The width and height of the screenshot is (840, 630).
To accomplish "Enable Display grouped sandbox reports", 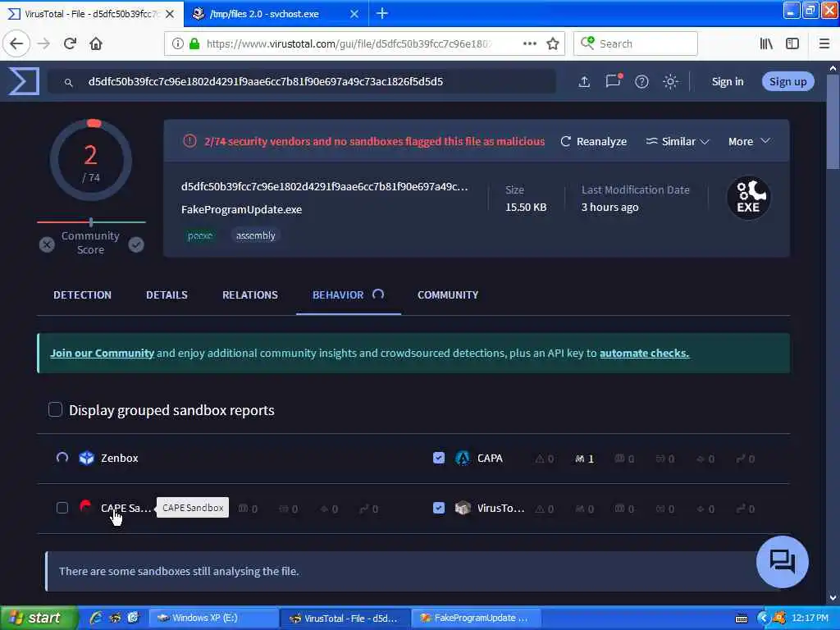I will click(x=55, y=409).
